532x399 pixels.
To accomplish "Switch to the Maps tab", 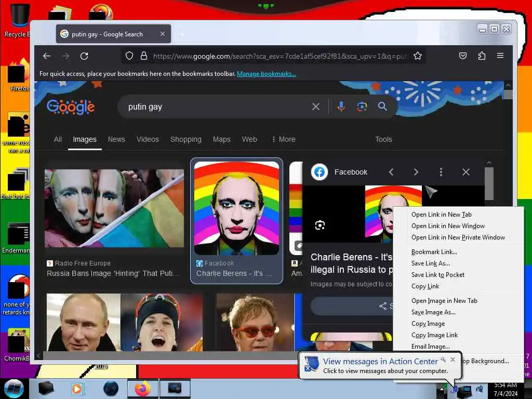I will pyautogui.click(x=221, y=139).
